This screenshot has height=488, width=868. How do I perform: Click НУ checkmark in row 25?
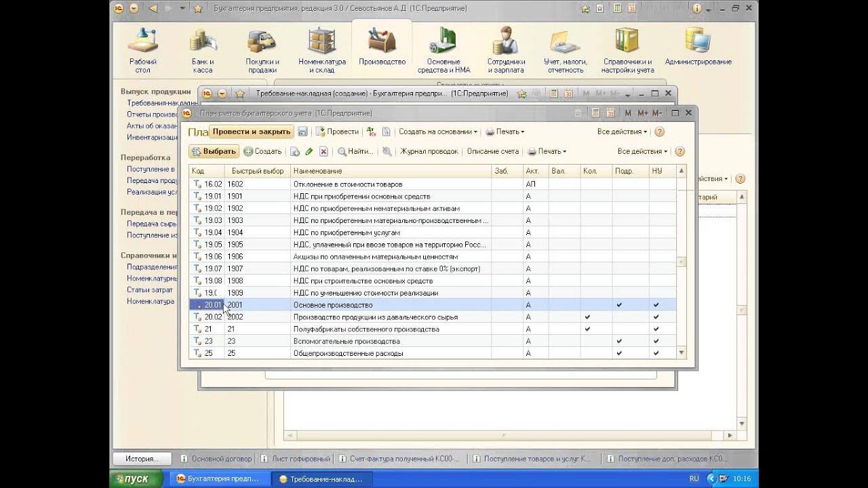pyautogui.click(x=656, y=353)
